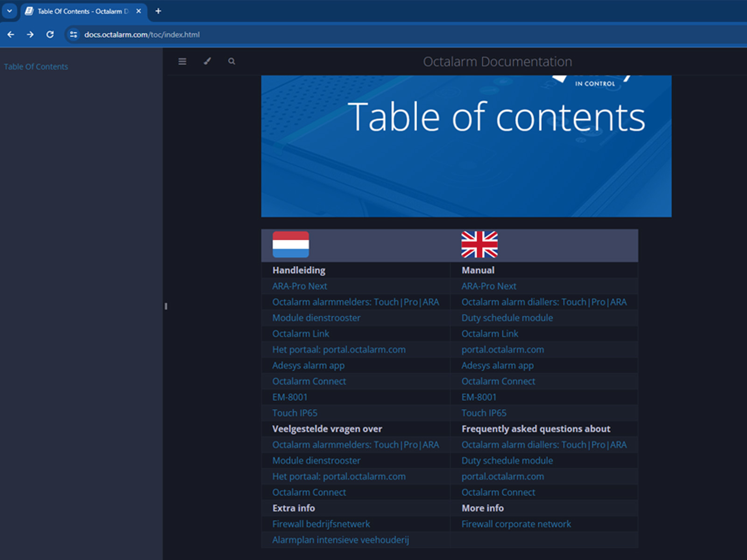Click the Octalarm Documentation title

[x=498, y=61]
